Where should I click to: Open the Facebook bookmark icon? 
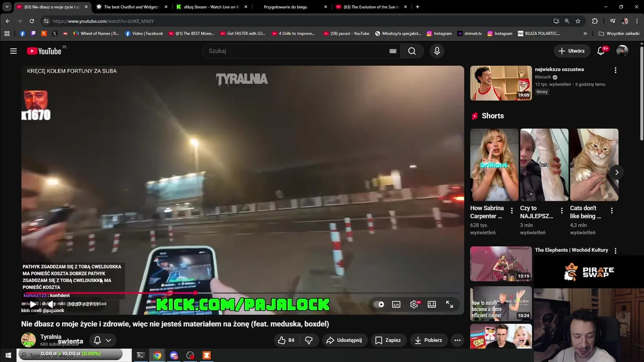click(22, 34)
